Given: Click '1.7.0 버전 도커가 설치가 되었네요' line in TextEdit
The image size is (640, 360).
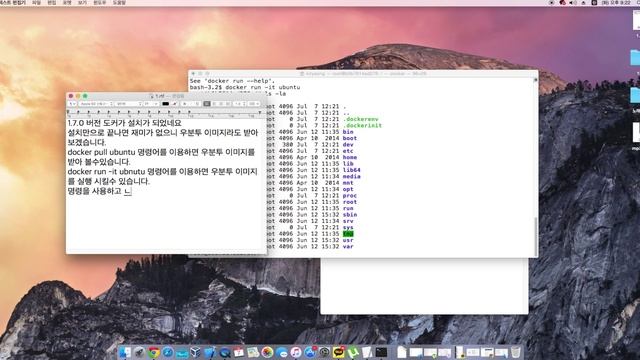Looking at the screenshot, I should 124,123.
